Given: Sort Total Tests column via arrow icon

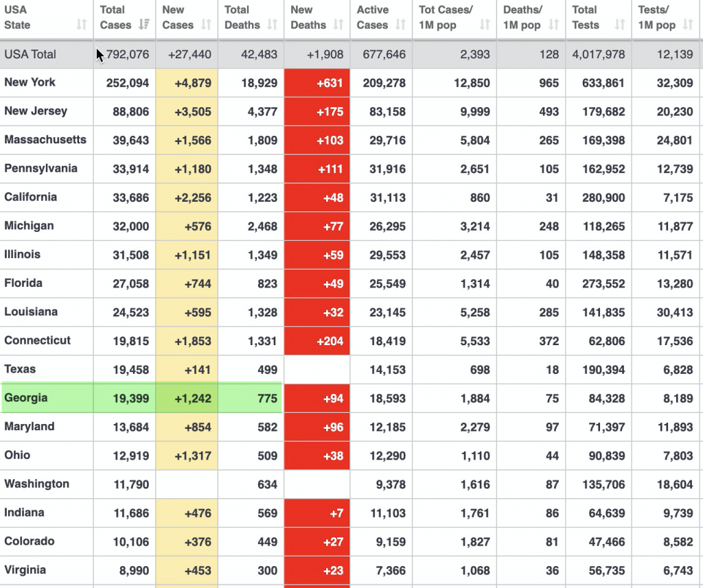Looking at the screenshot, I should click(x=620, y=25).
